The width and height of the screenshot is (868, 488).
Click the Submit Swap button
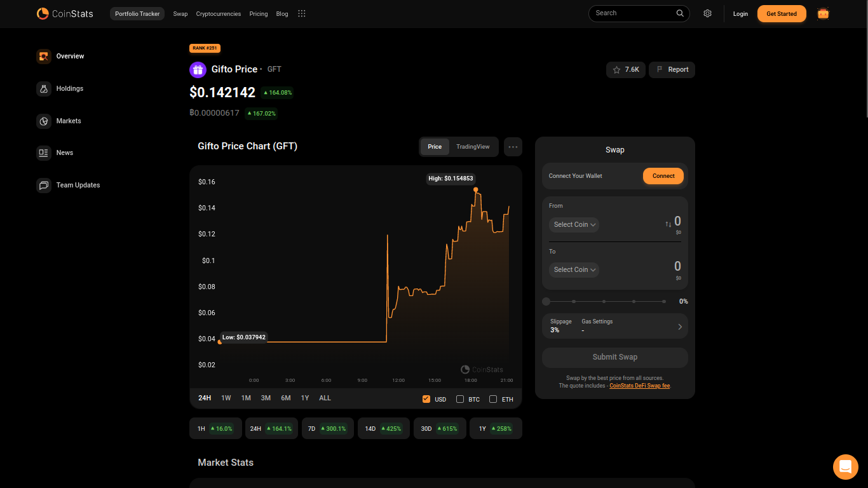coord(615,358)
